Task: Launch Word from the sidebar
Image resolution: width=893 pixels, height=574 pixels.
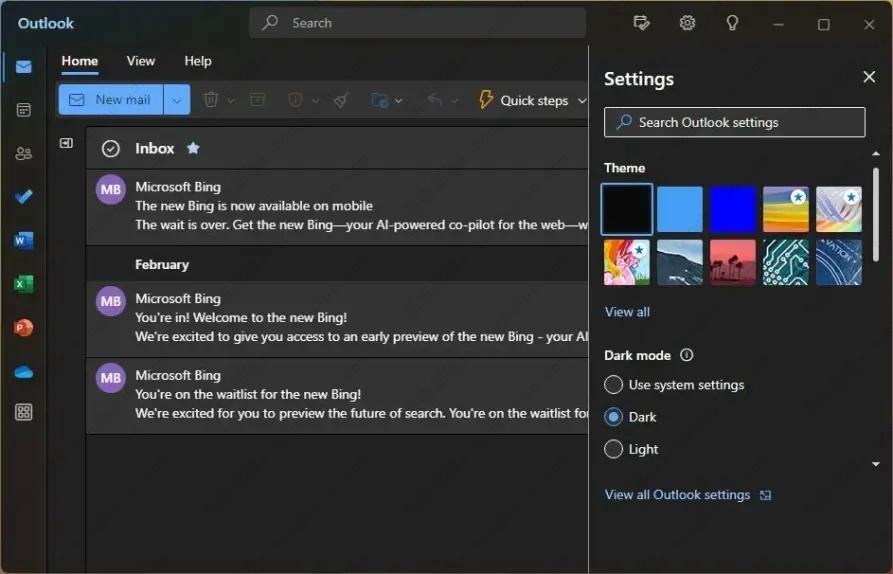Action: click(x=23, y=240)
